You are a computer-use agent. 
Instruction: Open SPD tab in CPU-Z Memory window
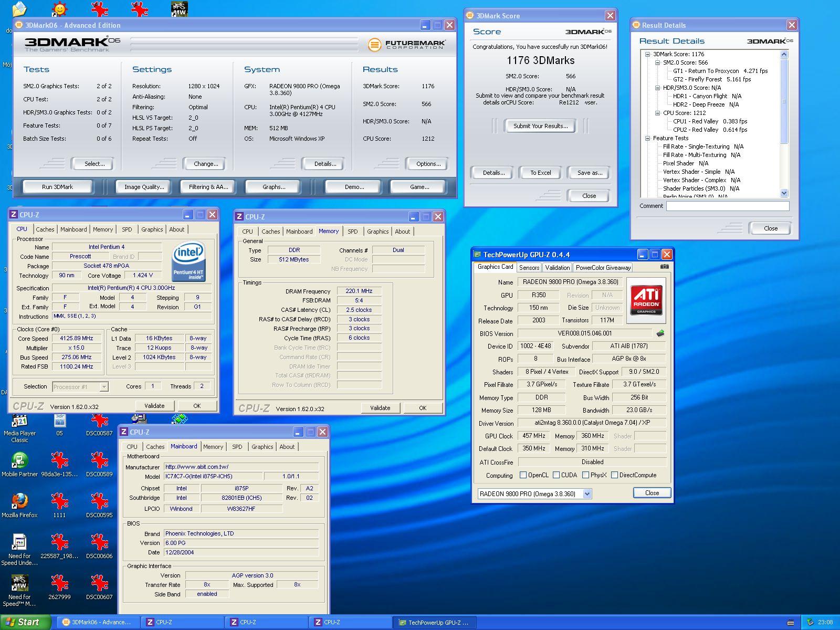[x=353, y=232]
